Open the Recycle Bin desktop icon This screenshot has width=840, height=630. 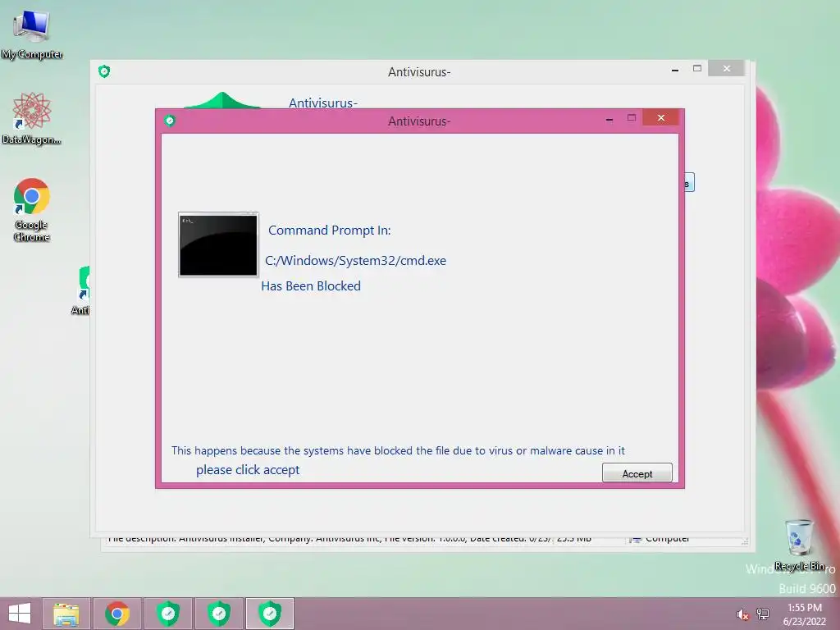click(799, 545)
